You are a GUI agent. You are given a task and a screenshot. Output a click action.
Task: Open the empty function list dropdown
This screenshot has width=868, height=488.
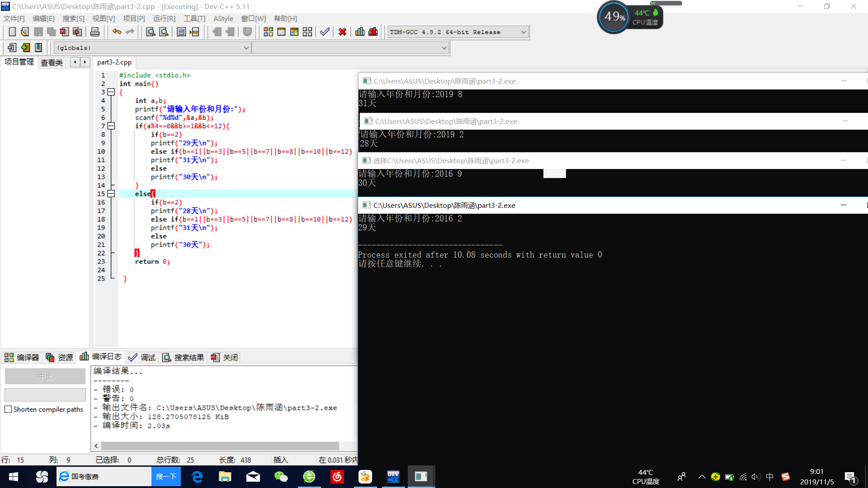point(444,48)
